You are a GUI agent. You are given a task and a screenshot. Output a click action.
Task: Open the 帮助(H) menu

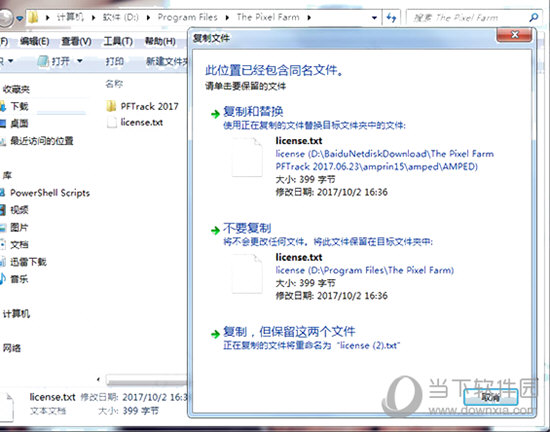[x=160, y=41]
